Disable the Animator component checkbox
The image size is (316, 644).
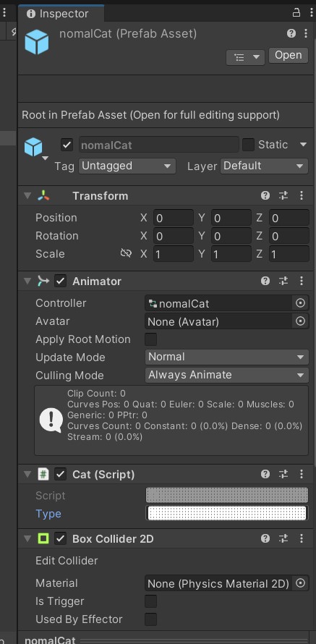[x=60, y=281]
